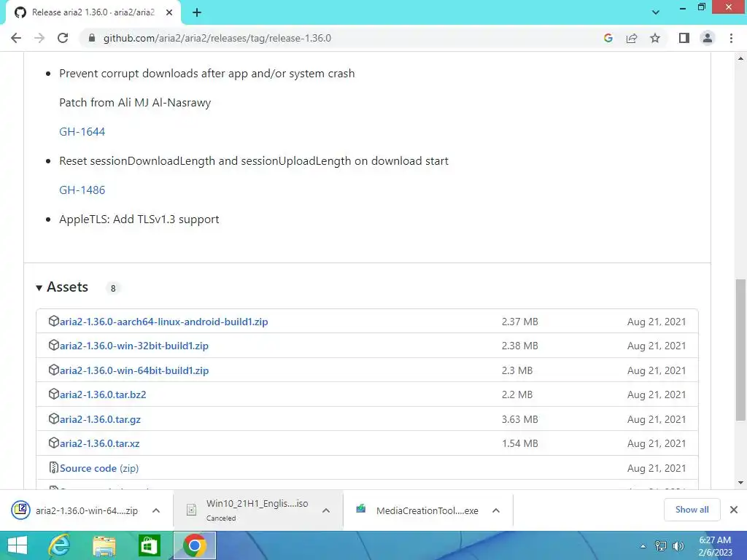Click Show all downloads
Screen dimensions: 747x560
692,510
